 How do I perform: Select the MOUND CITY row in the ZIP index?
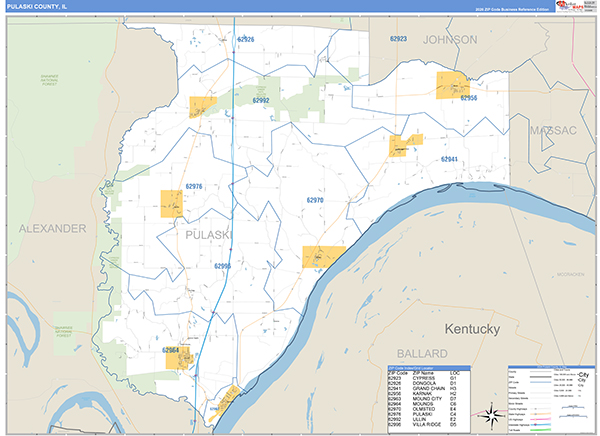[429, 399]
